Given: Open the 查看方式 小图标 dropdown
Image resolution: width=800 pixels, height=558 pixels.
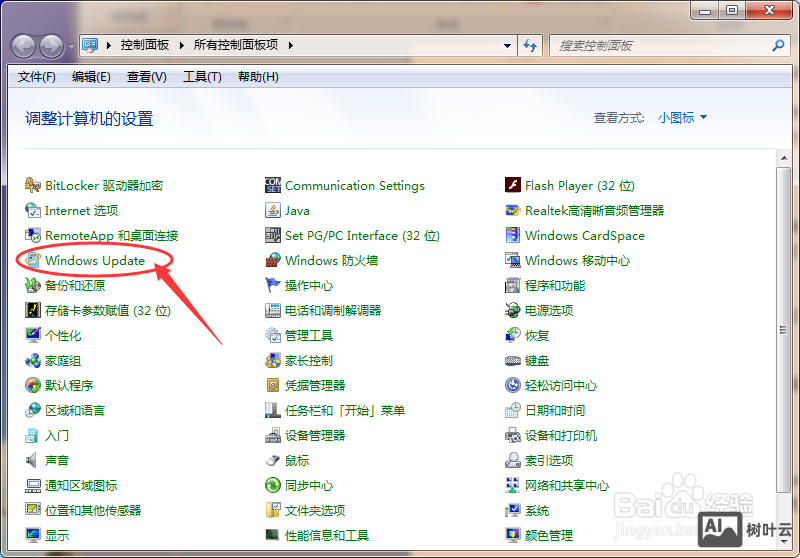Looking at the screenshot, I should 682,118.
